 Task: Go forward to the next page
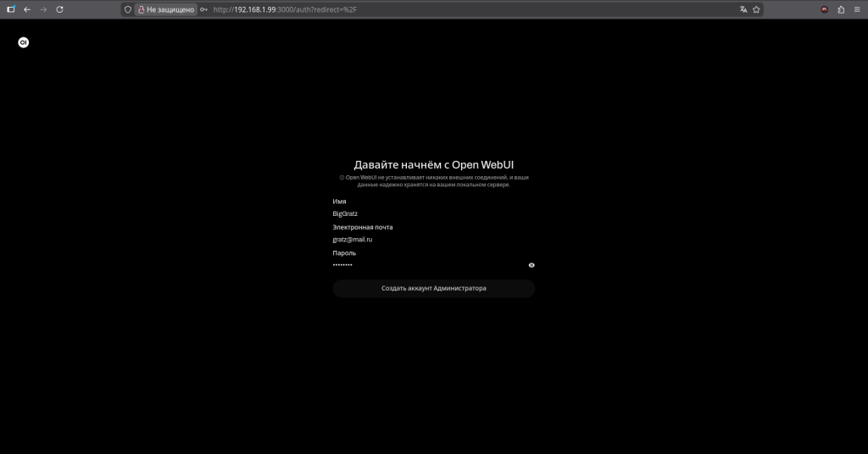(43, 9)
